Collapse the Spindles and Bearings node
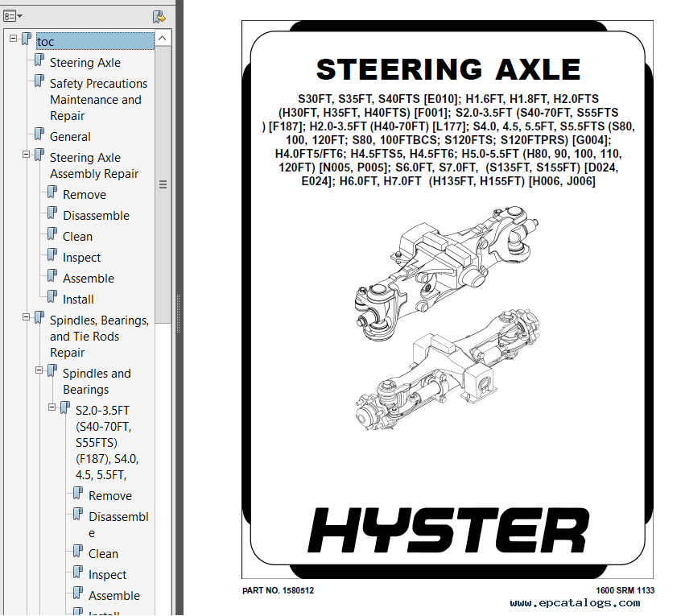The width and height of the screenshot is (681, 616). (x=39, y=370)
